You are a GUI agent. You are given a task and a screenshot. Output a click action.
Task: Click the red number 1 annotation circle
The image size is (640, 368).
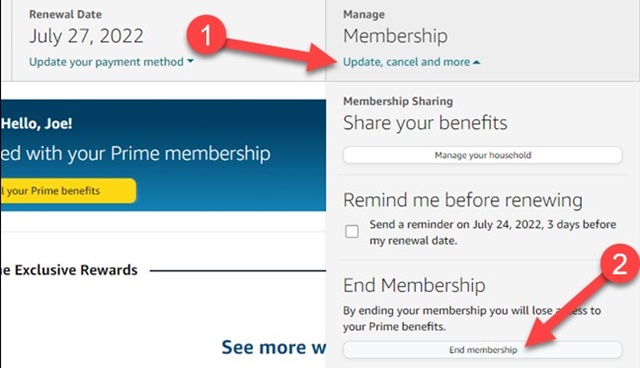coord(207,35)
